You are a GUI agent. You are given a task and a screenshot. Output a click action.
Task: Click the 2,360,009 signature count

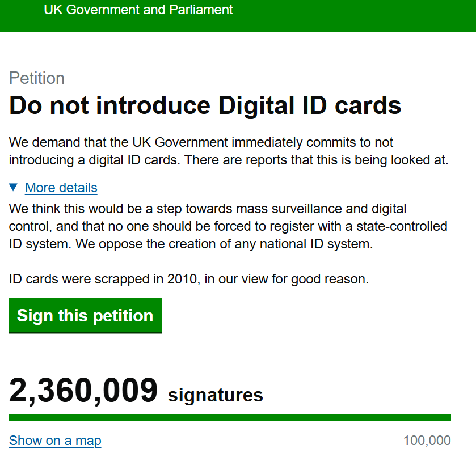coord(83,391)
